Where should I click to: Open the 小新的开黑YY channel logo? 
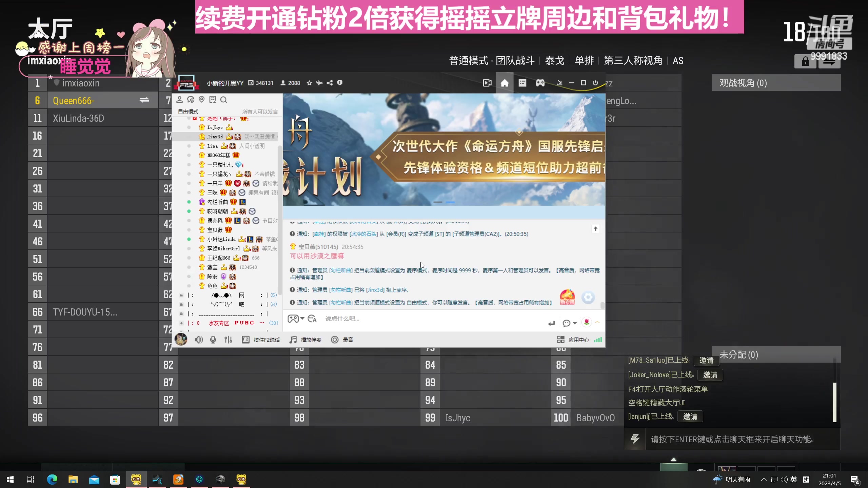tap(186, 83)
